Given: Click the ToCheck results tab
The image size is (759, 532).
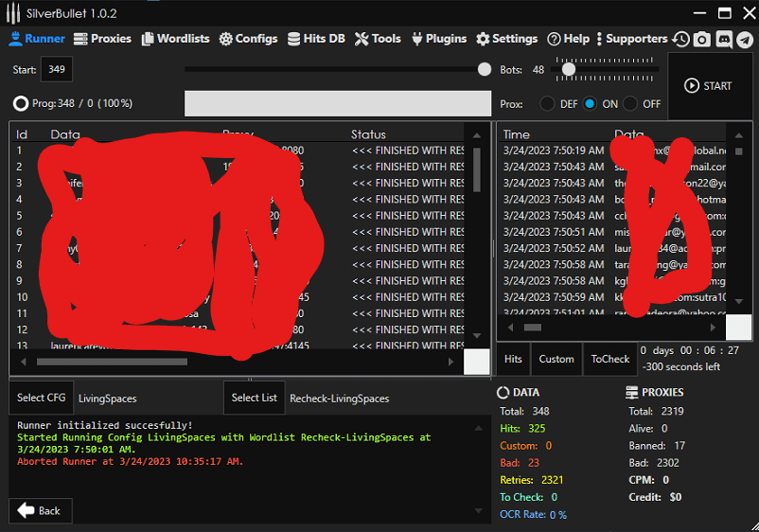Looking at the screenshot, I should click(609, 359).
